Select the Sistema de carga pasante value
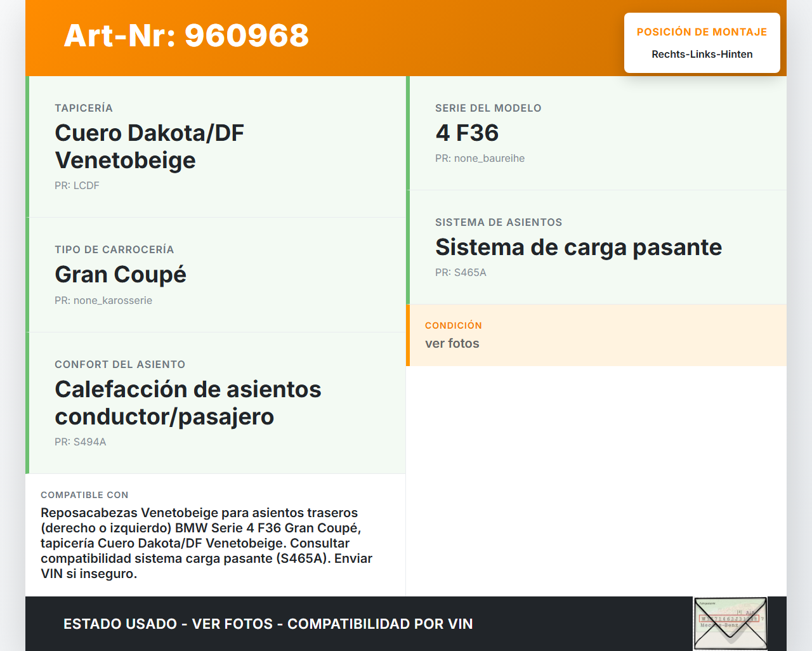Viewport: 812px width, 651px height. (x=579, y=247)
